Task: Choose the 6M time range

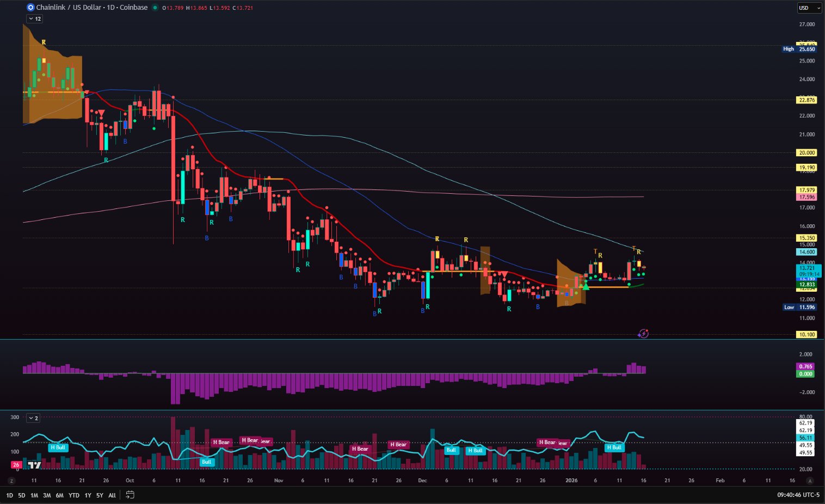Action: (59, 495)
